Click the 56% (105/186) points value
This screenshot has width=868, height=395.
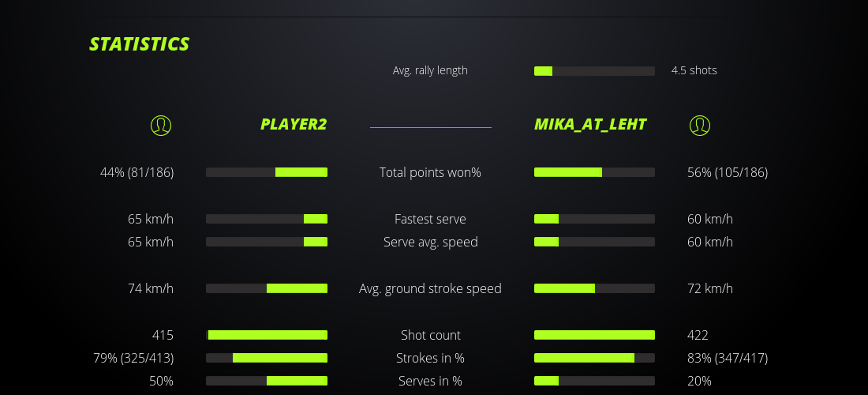[x=727, y=172]
